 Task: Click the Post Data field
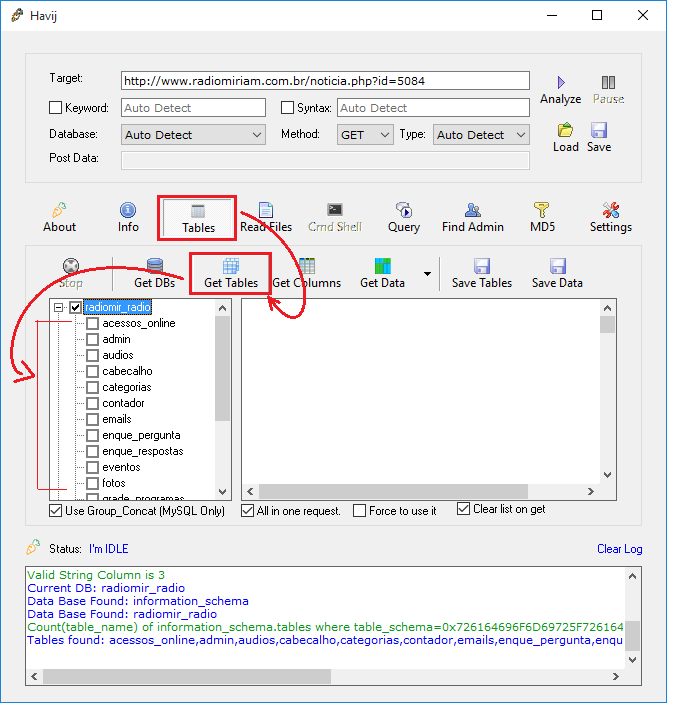325,161
